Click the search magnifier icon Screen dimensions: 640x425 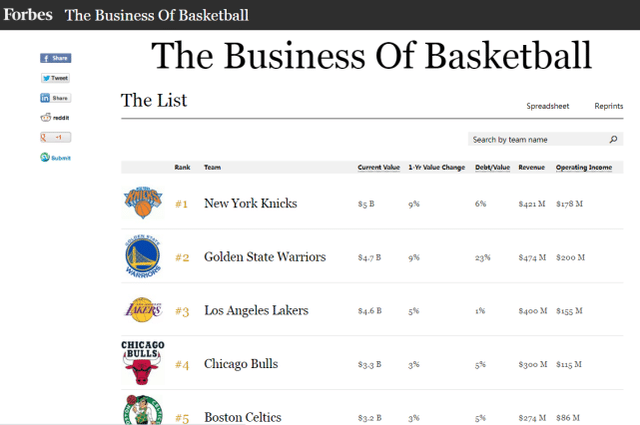(x=613, y=140)
